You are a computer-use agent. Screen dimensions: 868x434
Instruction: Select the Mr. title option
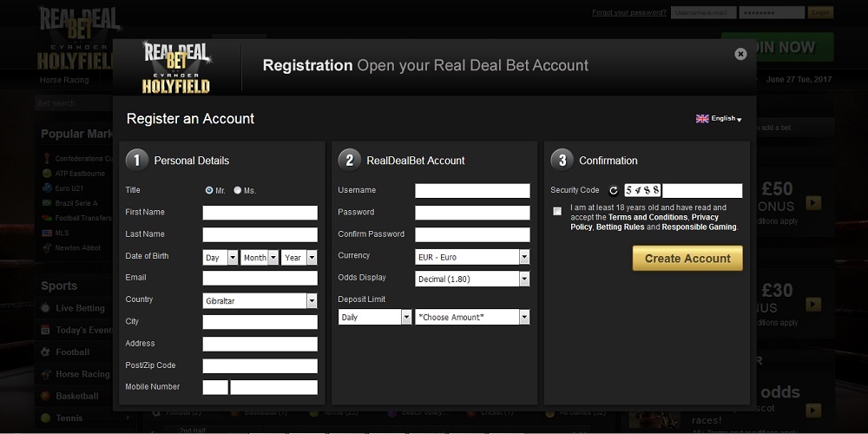tap(208, 190)
